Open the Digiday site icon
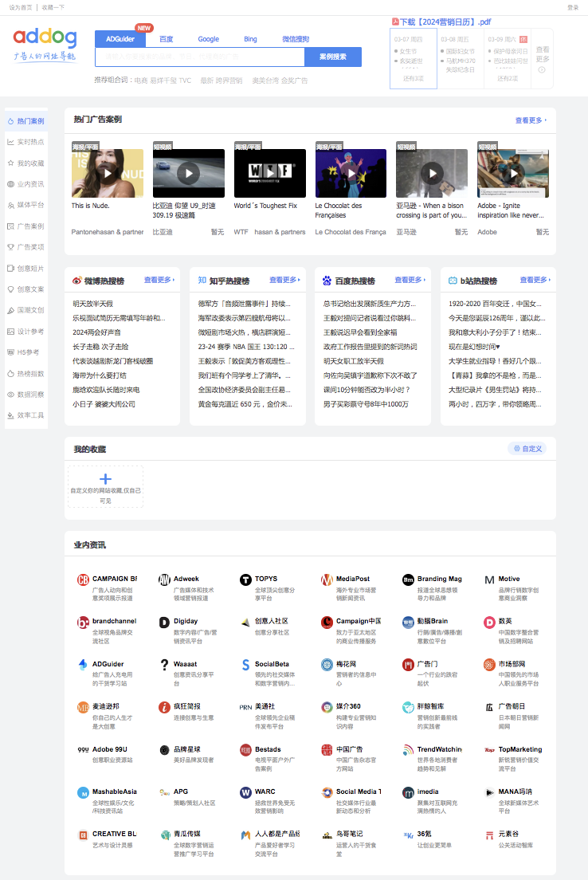 164,623
